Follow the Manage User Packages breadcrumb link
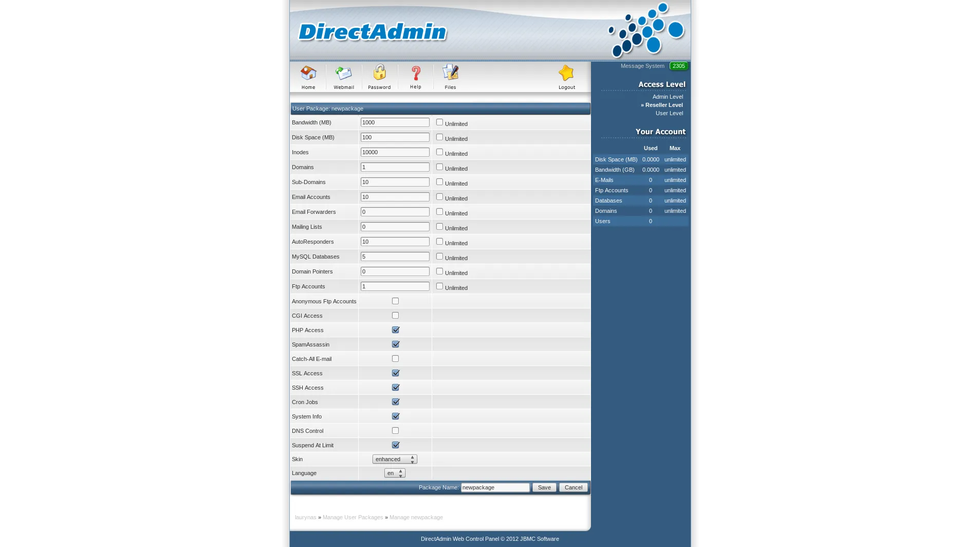This screenshot has height=547, width=980. point(353,517)
